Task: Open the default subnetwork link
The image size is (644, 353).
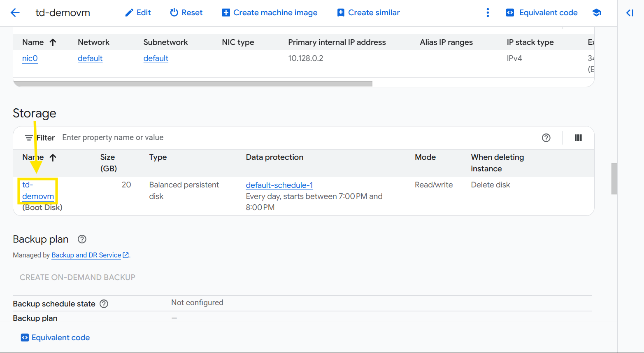Action: 156,58
